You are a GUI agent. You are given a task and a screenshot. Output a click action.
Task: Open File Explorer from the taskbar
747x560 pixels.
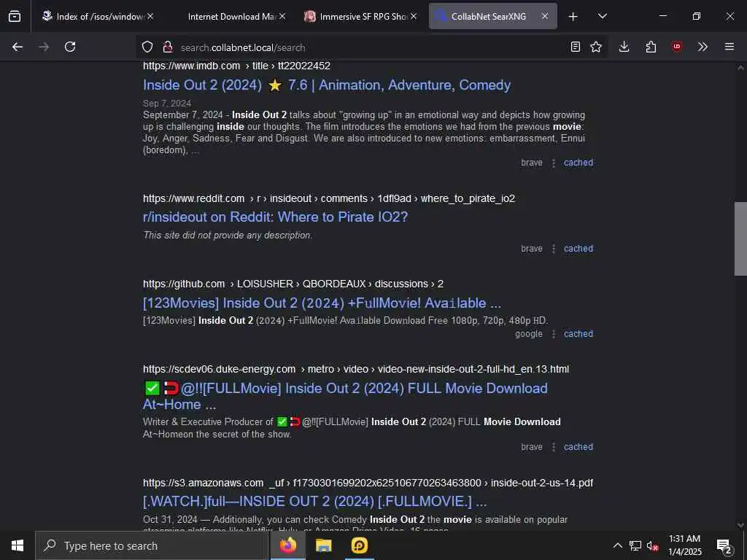coord(323,545)
